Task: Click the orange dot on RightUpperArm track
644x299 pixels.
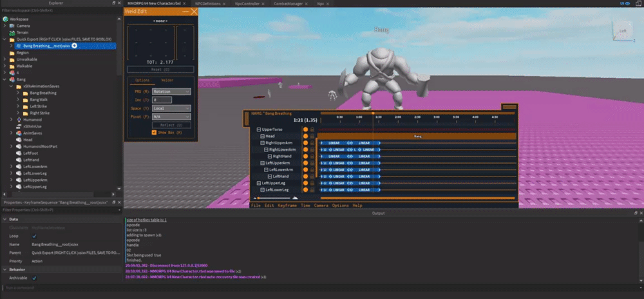Action: pyautogui.click(x=305, y=143)
